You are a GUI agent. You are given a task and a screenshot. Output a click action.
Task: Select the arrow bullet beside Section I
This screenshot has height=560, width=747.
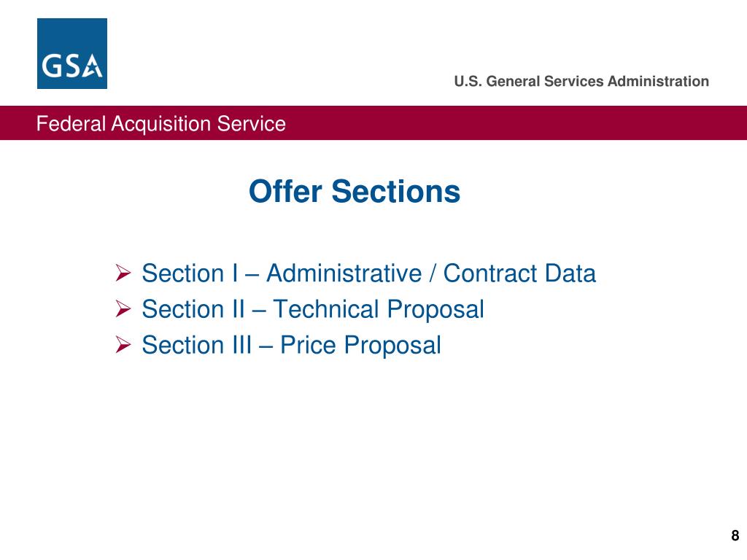(123, 273)
